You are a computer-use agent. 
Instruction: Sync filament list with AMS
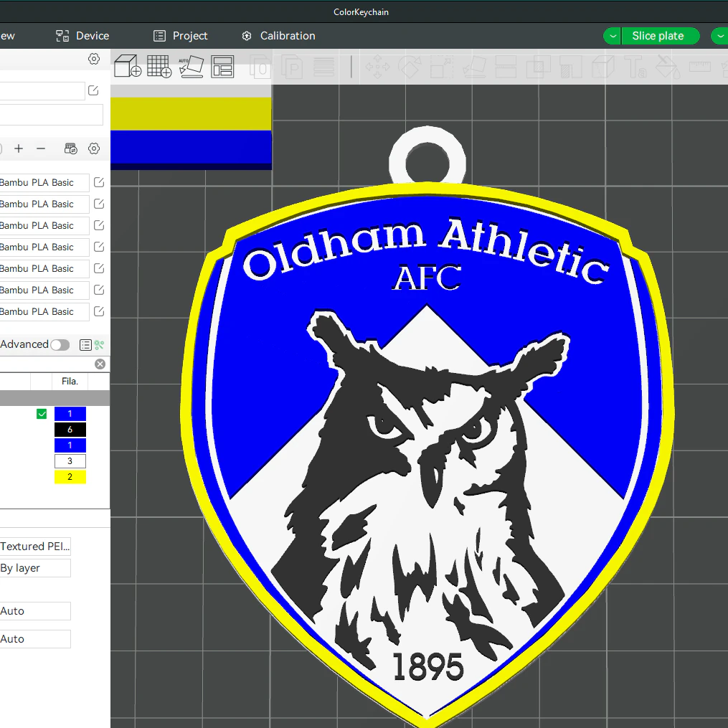tap(70, 148)
